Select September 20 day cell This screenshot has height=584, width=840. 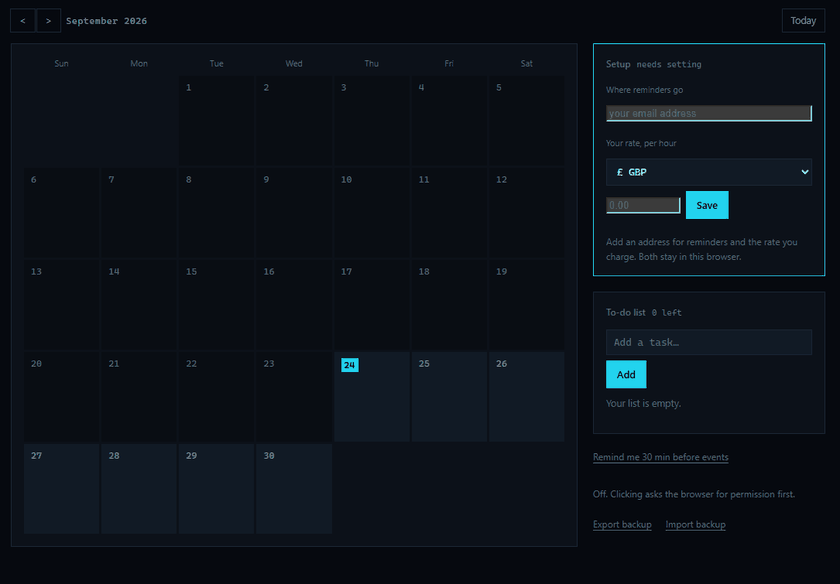pos(62,396)
